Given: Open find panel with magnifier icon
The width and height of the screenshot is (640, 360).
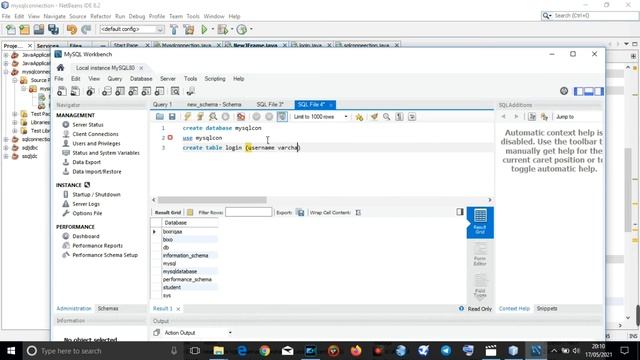Looking at the screenshot, I should click(387, 117).
